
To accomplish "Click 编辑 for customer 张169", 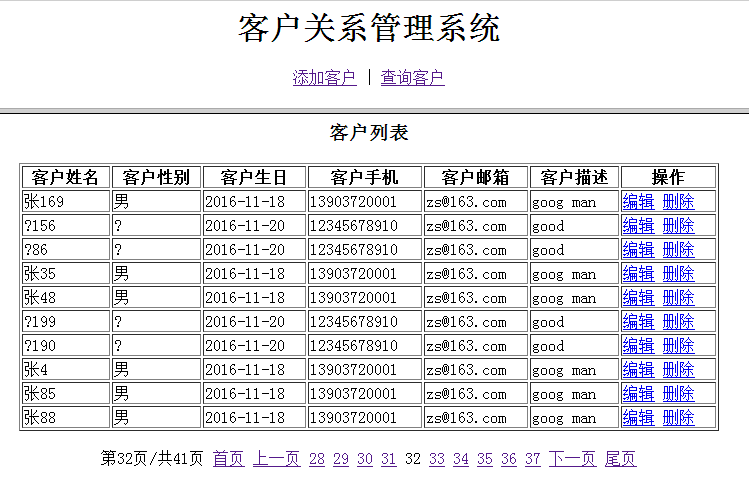I will [638, 202].
